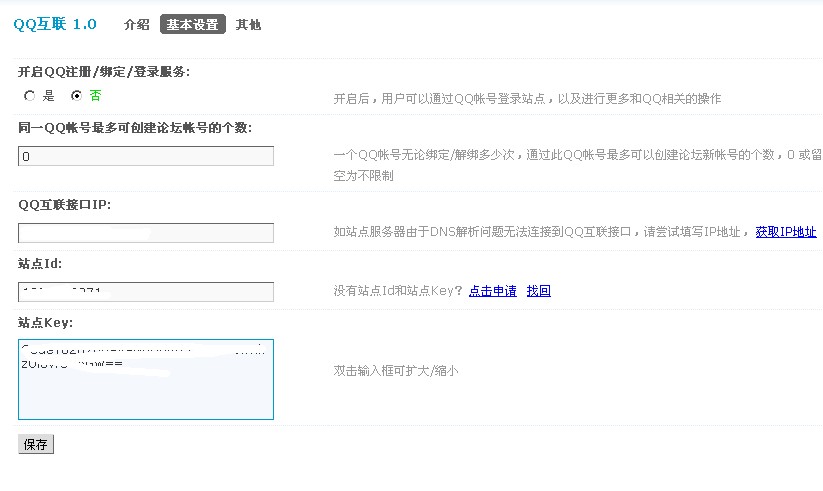
Task: Open the 获取IP地址 link
Action: coord(786,232)
